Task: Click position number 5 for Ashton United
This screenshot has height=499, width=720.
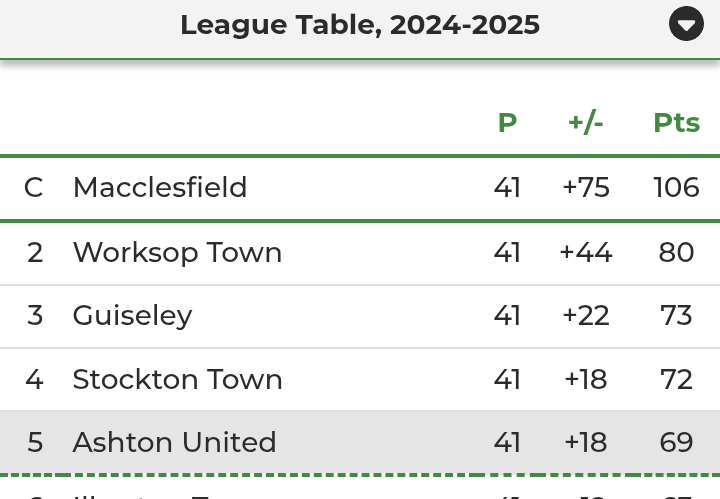Action: click(35, 442)
